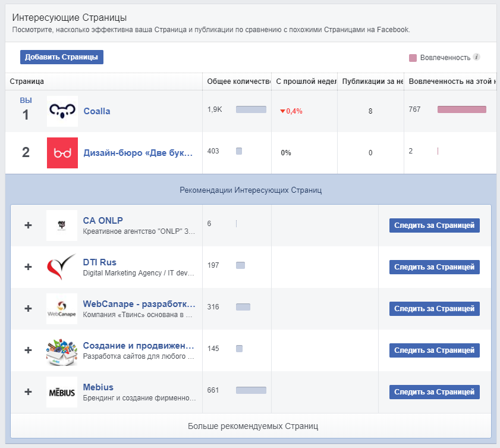This screenshot has width=500, height=448.
Task: Click Mebius's 661 likes value
Action: 213,390
